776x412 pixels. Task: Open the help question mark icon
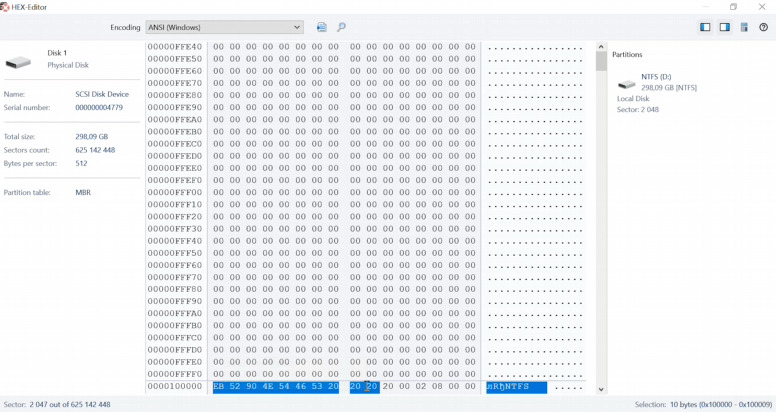(x=763, y=27)
